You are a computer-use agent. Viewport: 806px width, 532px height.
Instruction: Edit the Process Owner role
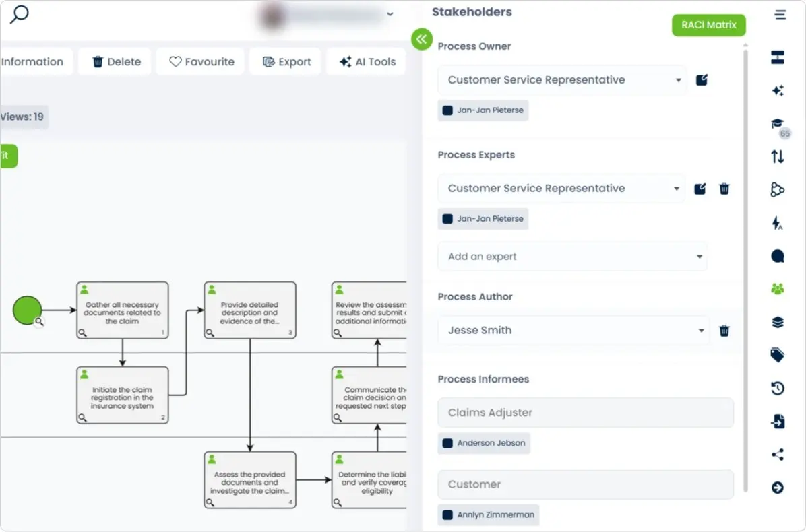(x=702, y=80)
